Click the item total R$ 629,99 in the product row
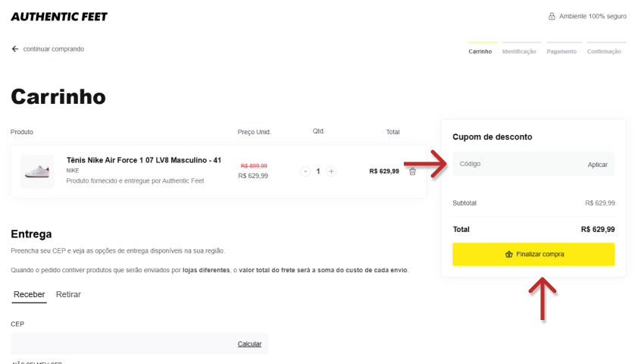Viewport: 644px width, 364px height. coord(384,171)
